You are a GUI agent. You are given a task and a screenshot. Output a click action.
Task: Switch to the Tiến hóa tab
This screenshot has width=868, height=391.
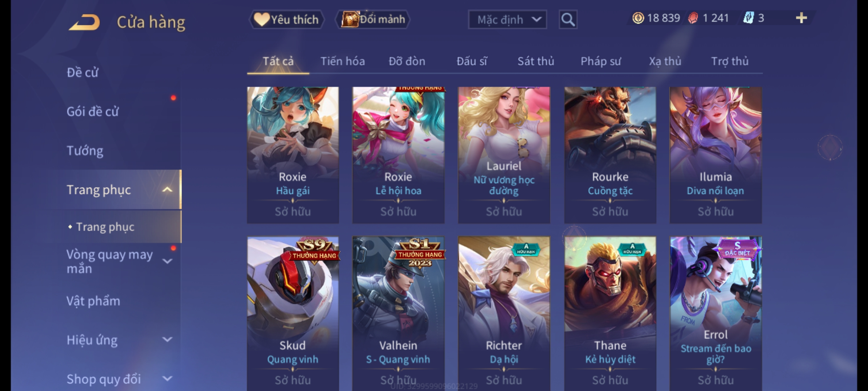coord(342,61)
